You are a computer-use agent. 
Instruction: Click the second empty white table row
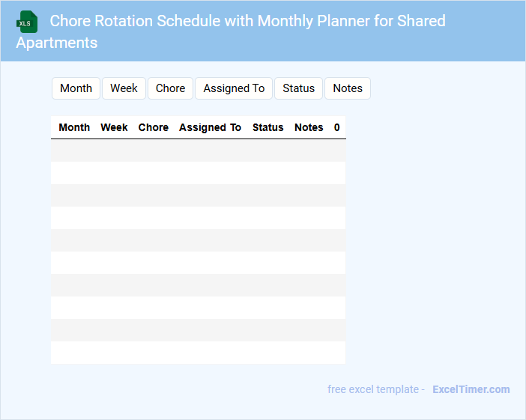tap(198, 218)
